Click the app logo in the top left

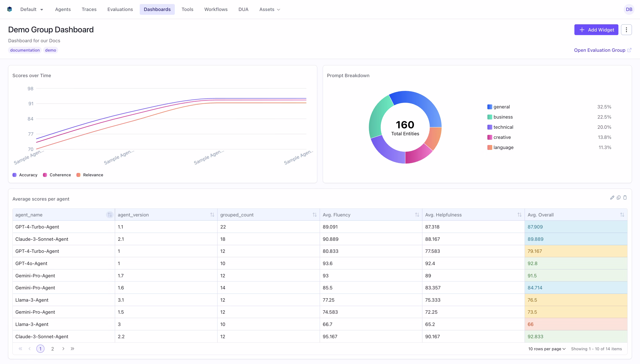[x=10, y=9]
